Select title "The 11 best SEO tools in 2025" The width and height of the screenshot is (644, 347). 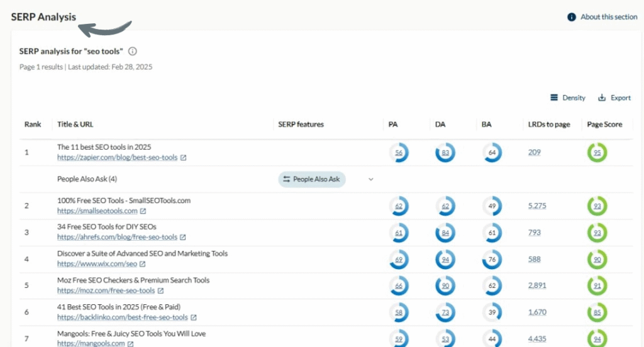coord(104,147)
